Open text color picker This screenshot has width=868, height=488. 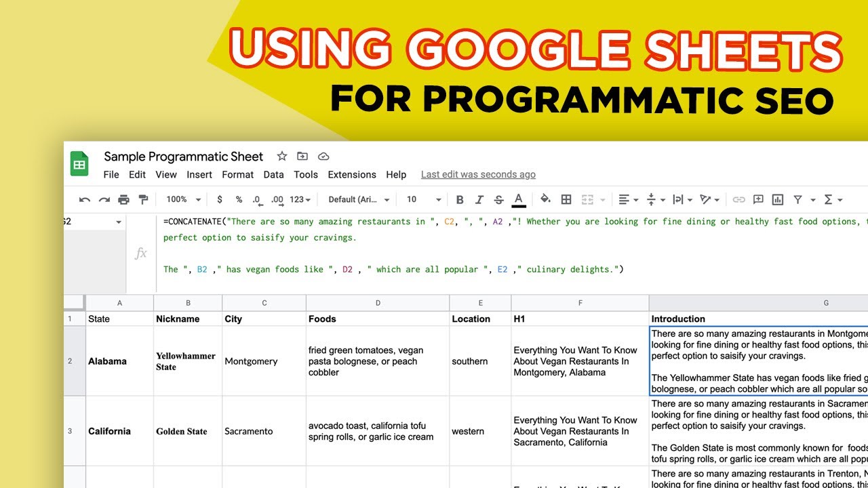[519, 199]
